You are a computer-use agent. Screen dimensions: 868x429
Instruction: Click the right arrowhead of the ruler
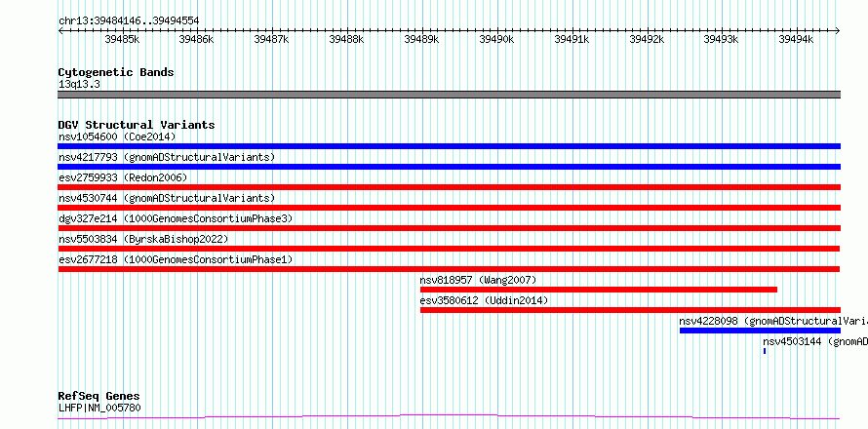(x=838, y=30)
